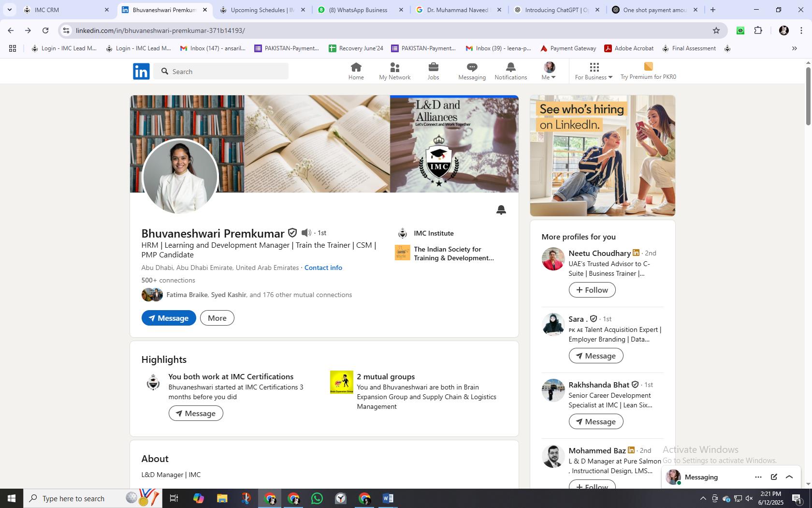Open 2 mutual groups highlight

coord(386,376)
